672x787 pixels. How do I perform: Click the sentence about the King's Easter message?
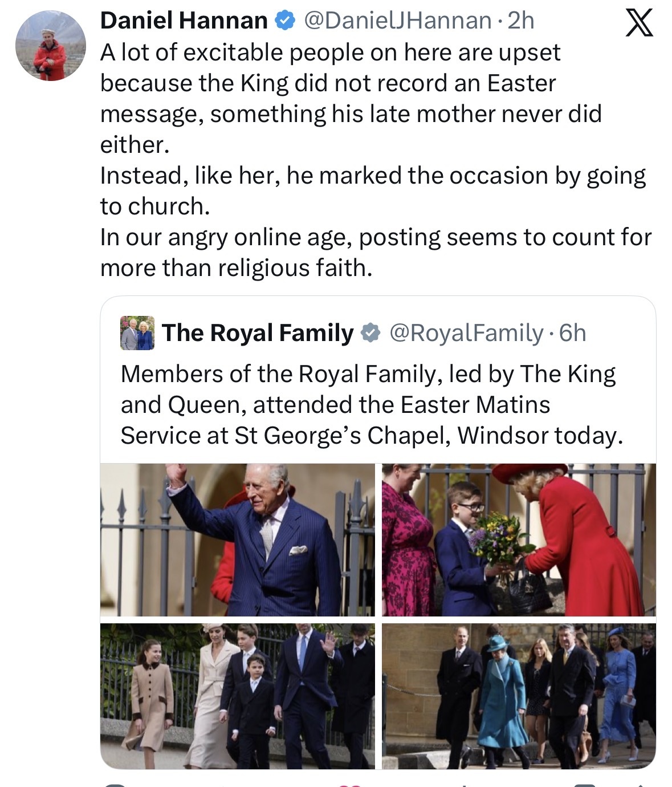(351, 98)
